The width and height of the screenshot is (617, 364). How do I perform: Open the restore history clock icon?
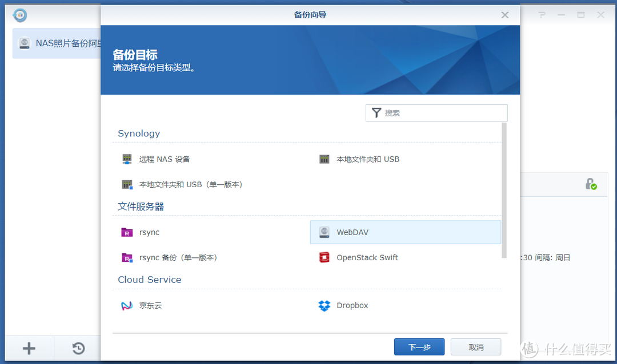78,348
